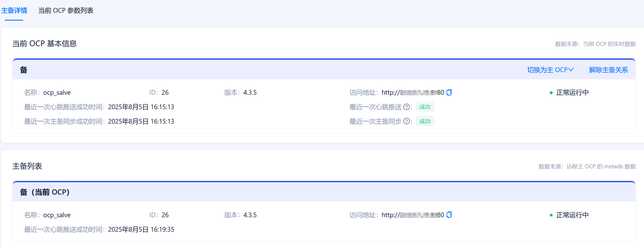Screen dimensions: 644x248
Task: Click help icon next to 最近一次心跳推送
Action: (406, 107)
